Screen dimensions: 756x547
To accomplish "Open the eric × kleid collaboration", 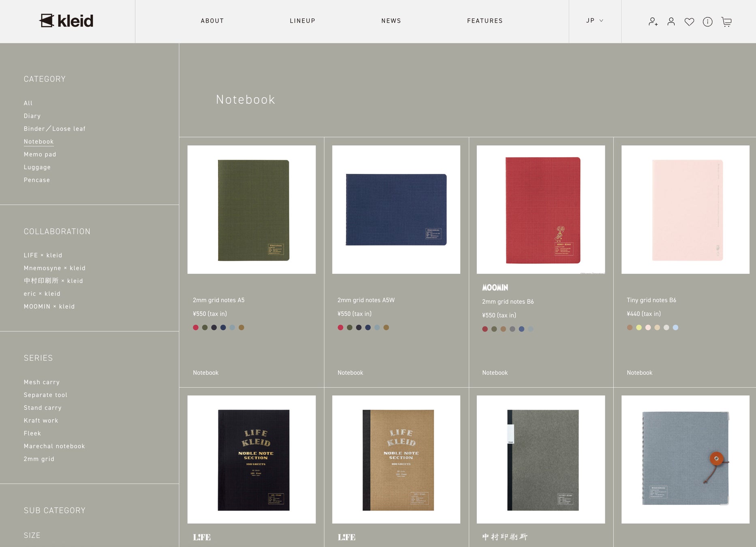I will click(42, 294).
